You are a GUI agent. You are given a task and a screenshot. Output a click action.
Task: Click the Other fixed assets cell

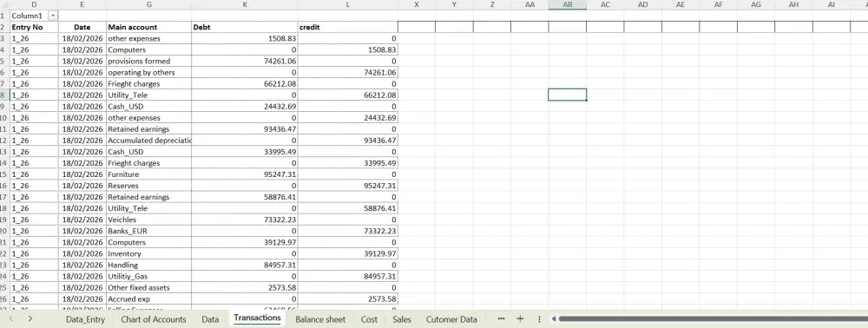click(149, 287)
